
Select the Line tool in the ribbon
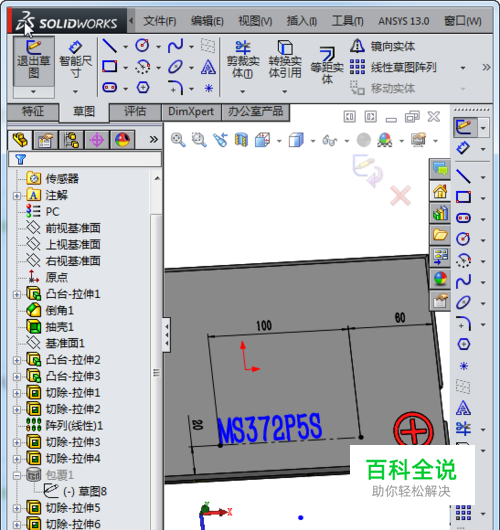pyautogui.click(x=110, y=46)
